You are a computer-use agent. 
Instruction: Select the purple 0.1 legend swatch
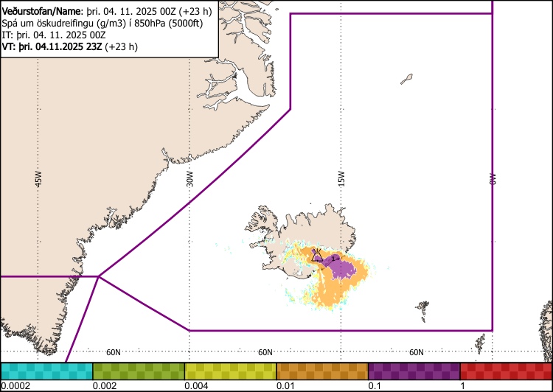coord(414,371)
